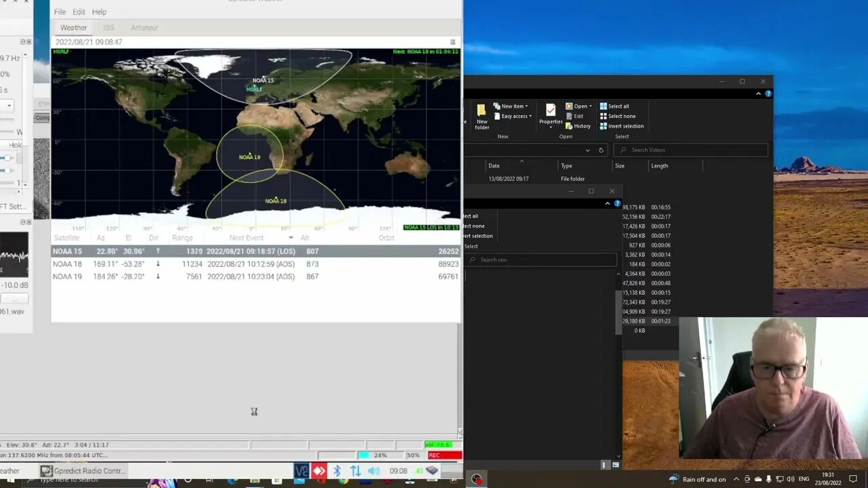Collapse ribbon chevron in front Explorer window

(608, 203)
